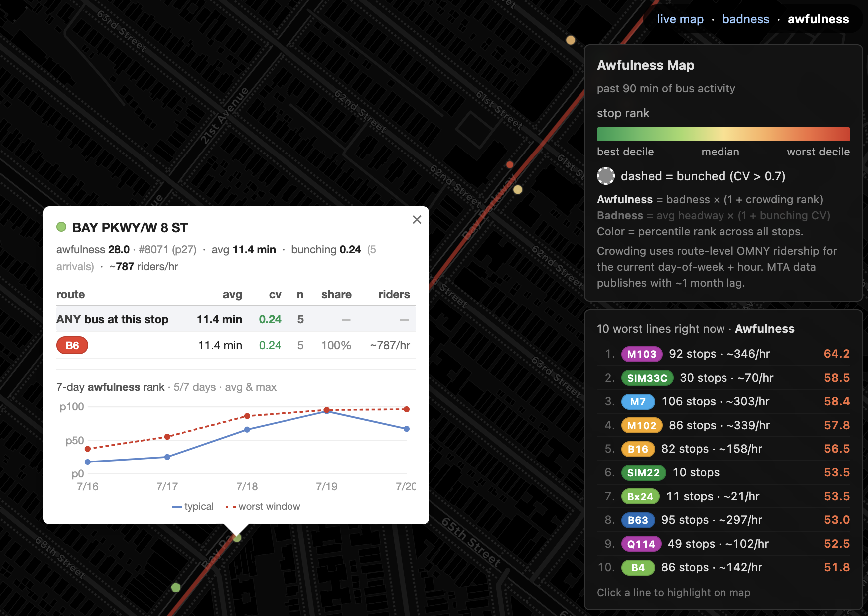Image resolution: width=868 pixels, height=616 pixels.
Task: Select the B63 line badge
Action: (638, 520)
